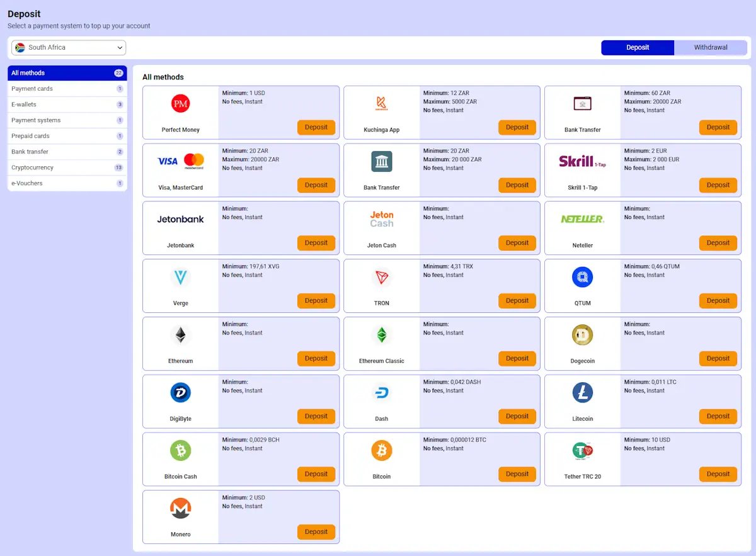Deposit with Dash

[x=517, y=416]
